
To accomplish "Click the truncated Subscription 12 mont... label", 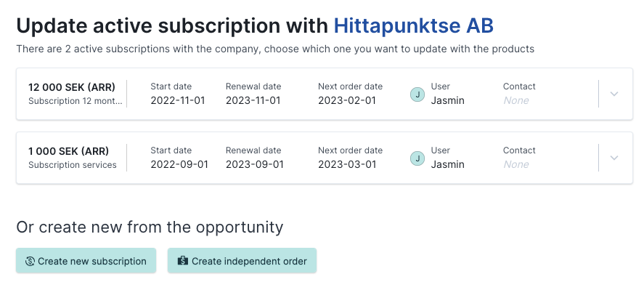I will [x=76, y=101].
